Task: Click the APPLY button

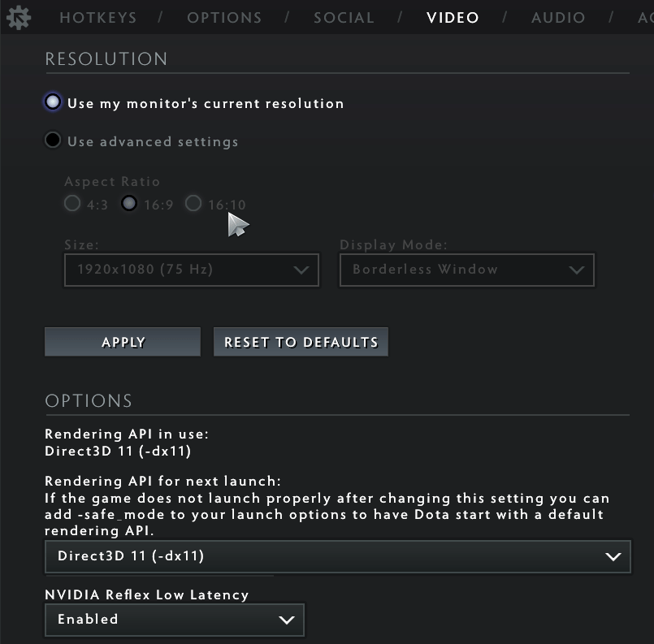Action: (x=122, y=341)
